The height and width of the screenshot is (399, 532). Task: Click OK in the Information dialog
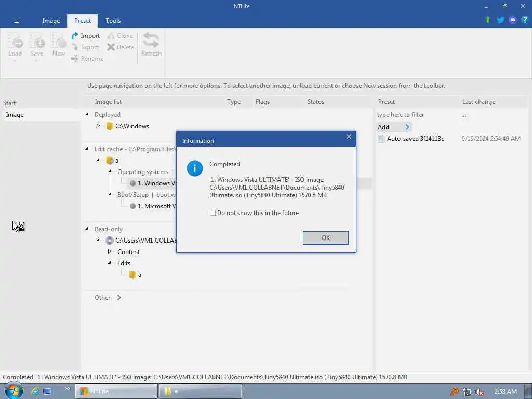point(325,237)
